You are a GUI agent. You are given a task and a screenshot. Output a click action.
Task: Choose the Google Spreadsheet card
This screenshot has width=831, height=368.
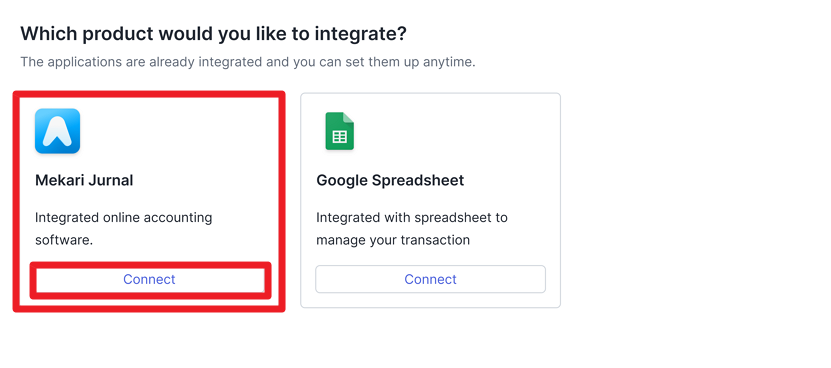coord(430,200)
